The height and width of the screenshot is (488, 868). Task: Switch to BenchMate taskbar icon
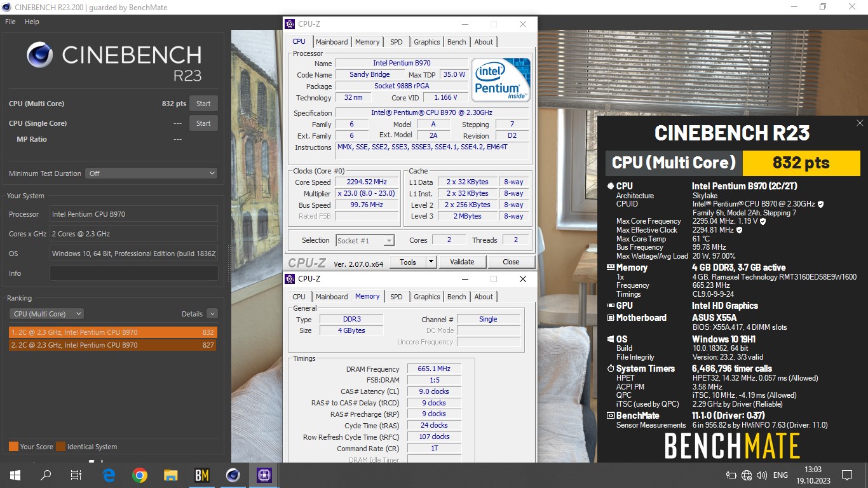pyautogui.click(x=201, y=475)
